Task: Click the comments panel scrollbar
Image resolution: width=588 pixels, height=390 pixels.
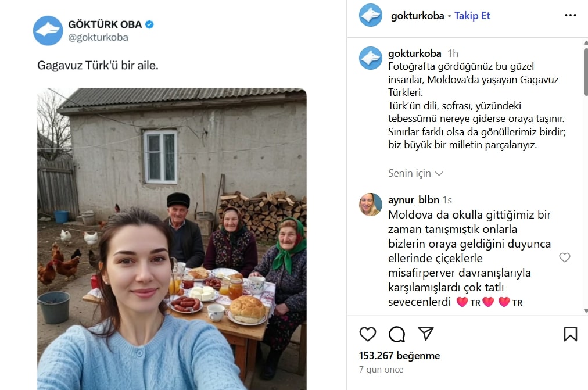Action: [585, 72]
